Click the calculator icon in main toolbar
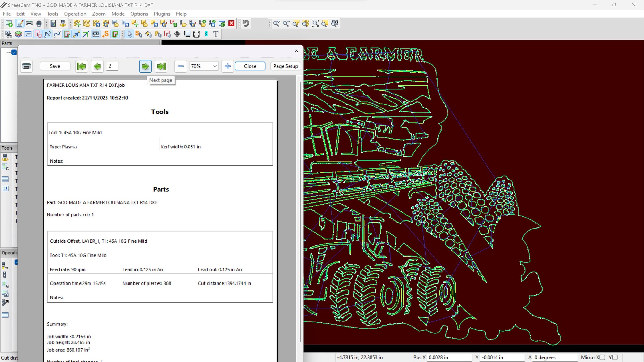 pos(53,23)
